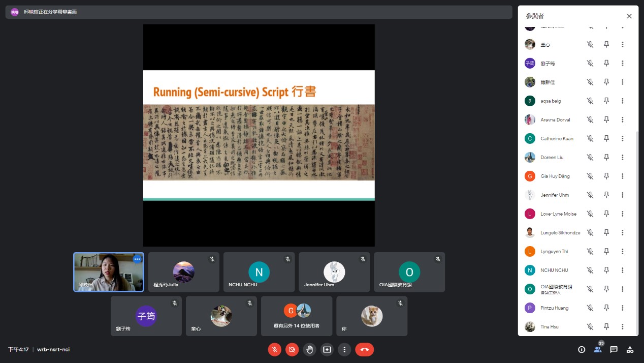Pin NCHU NCHU from the participants list

point(606,270)
